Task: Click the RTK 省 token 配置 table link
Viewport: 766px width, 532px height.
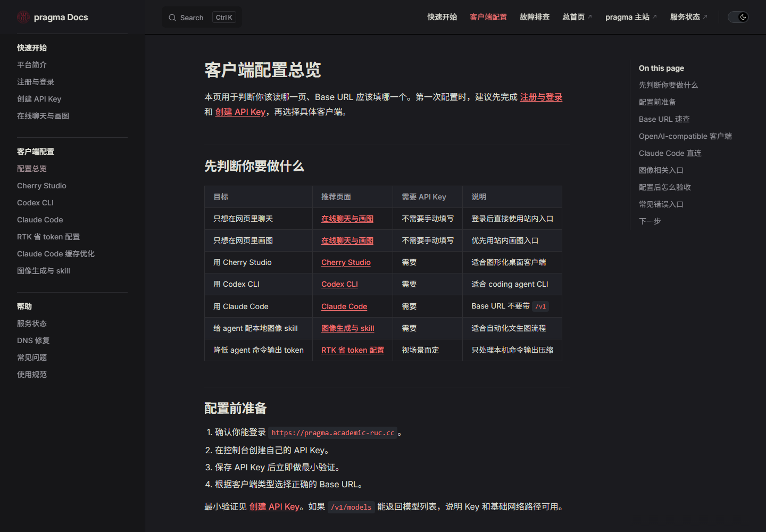Action: (x=353, y=350)
